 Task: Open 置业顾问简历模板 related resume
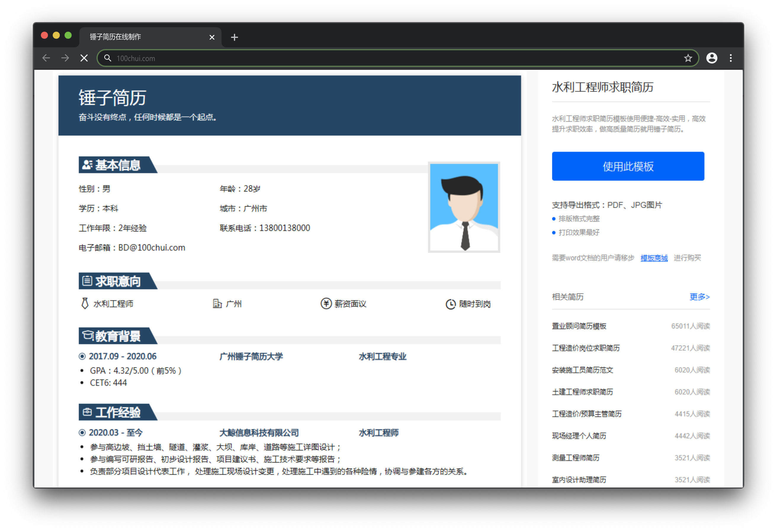click(x=579, y=326)
